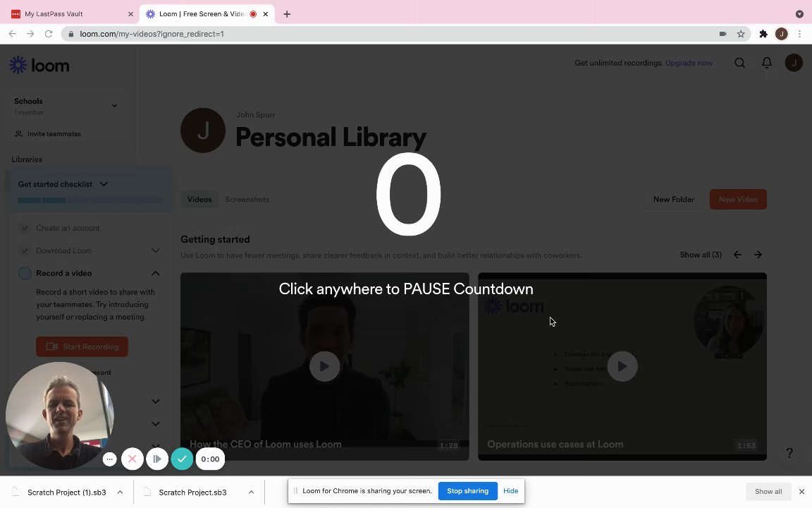Click the New Folder button
Viewport: 812px width, 508px height.
673,199
